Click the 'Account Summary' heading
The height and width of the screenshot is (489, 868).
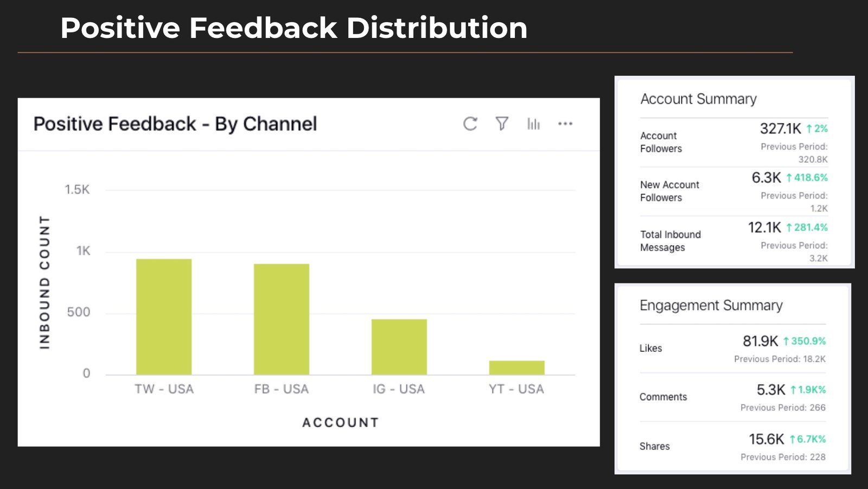(699, 99)
